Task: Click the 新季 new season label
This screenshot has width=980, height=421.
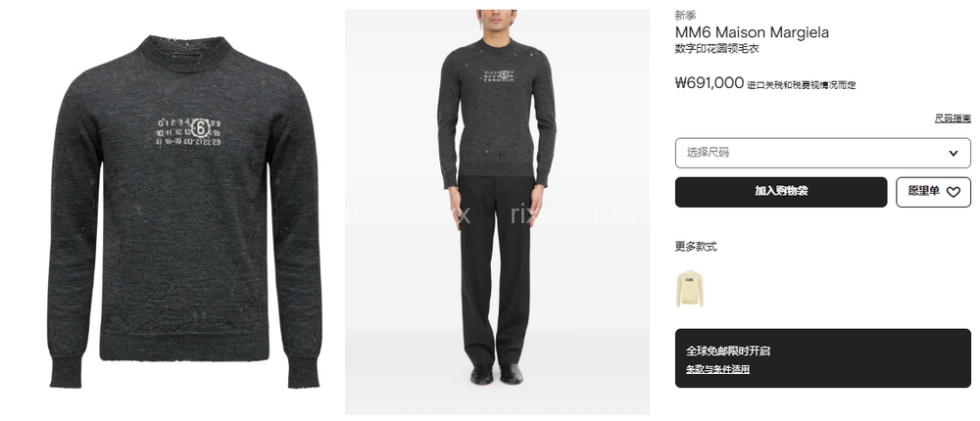Action: tap(685, 16)
